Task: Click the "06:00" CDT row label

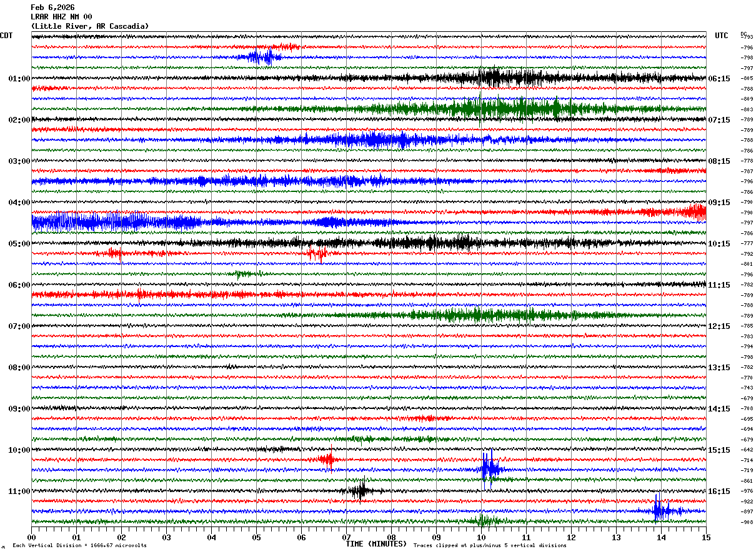Action: point(19,285)
